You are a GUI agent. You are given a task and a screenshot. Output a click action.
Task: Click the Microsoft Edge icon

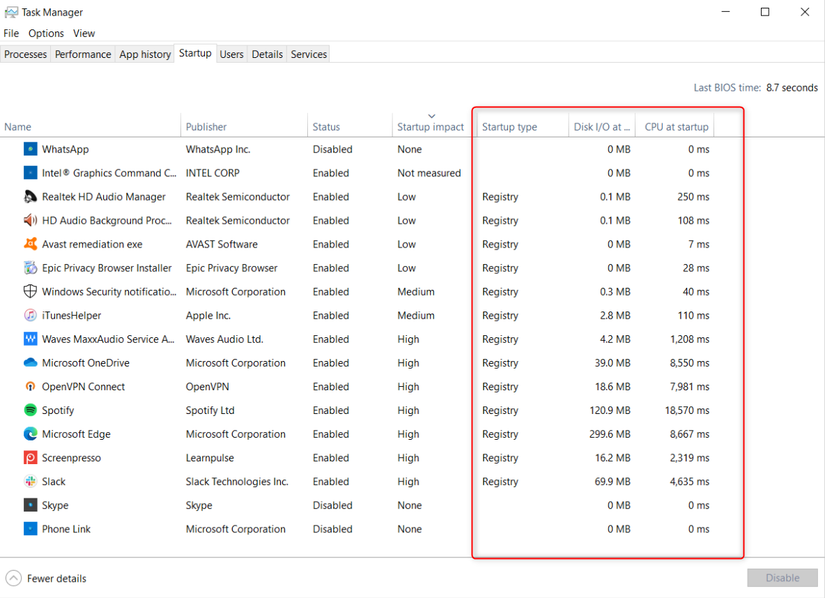[29, 434]
